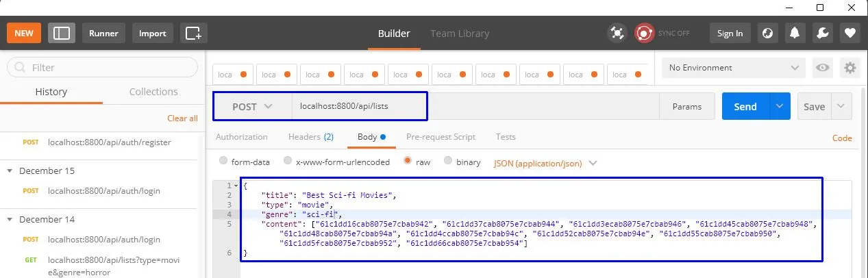The height and width of the screenshot is (278, 868).
Task: Click the SYNC OFF status icon
Action: pyautogui.click(x=643, y=33)
